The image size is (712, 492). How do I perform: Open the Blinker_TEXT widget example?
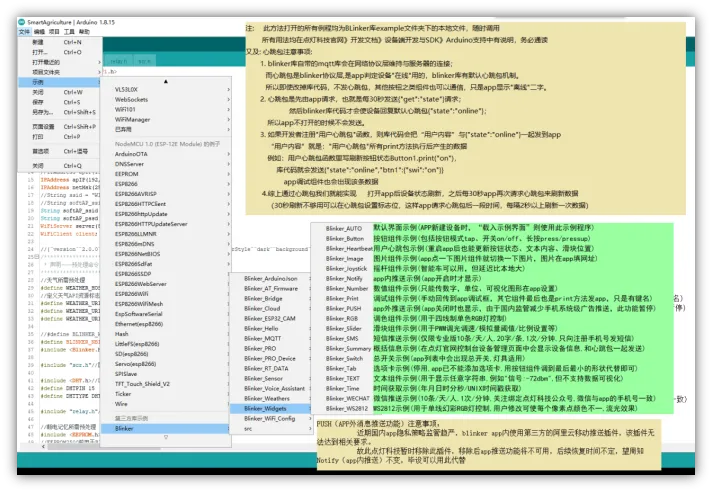(342, 378)
